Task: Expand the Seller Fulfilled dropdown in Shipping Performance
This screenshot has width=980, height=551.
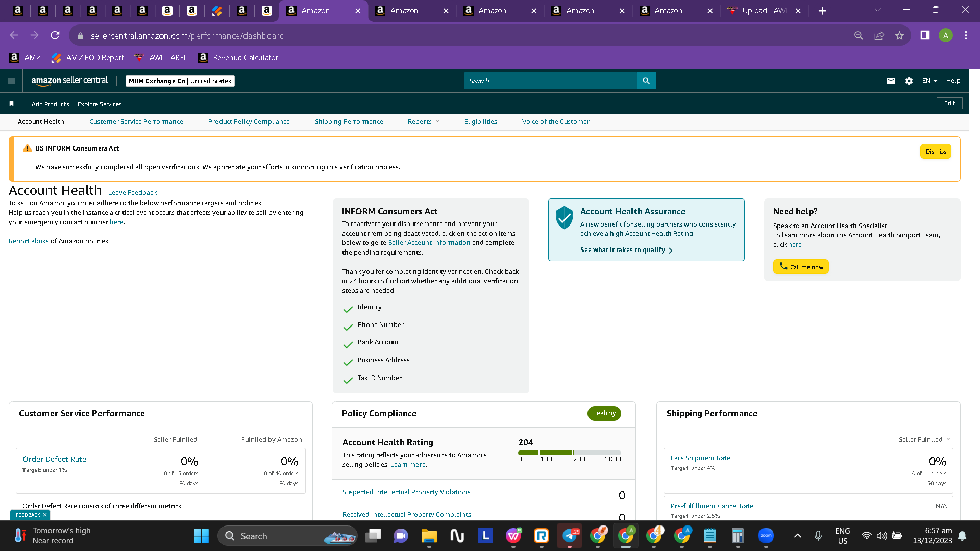Action: 924,439
